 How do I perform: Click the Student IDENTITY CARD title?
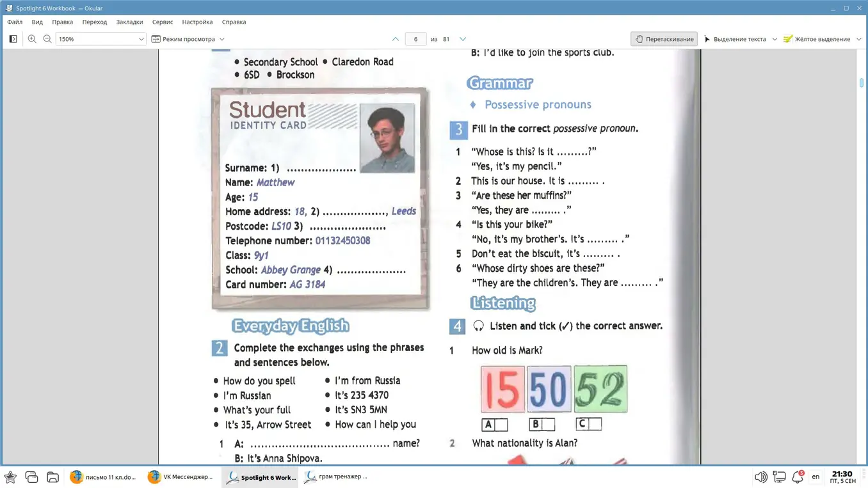click(268, 116)
